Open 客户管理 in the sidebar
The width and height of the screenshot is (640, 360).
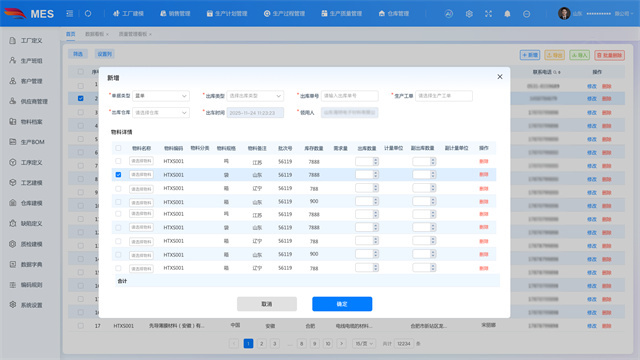(26, 81)
